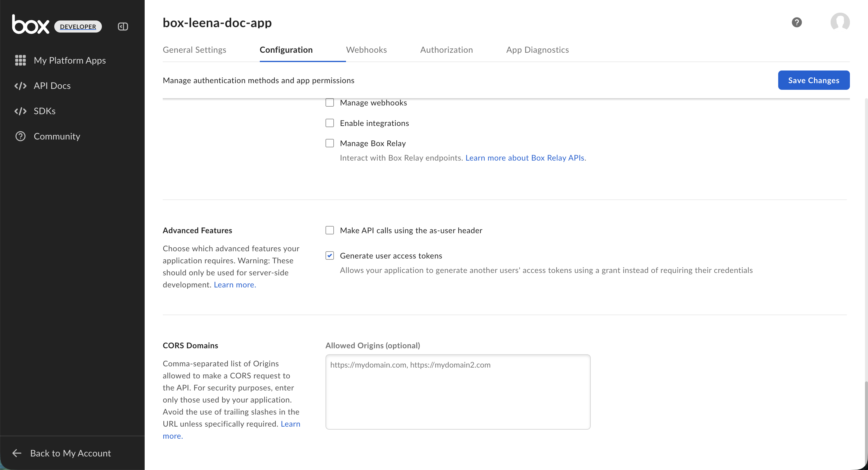Click the Box logo in the sidebar

(x=30, y=24)
